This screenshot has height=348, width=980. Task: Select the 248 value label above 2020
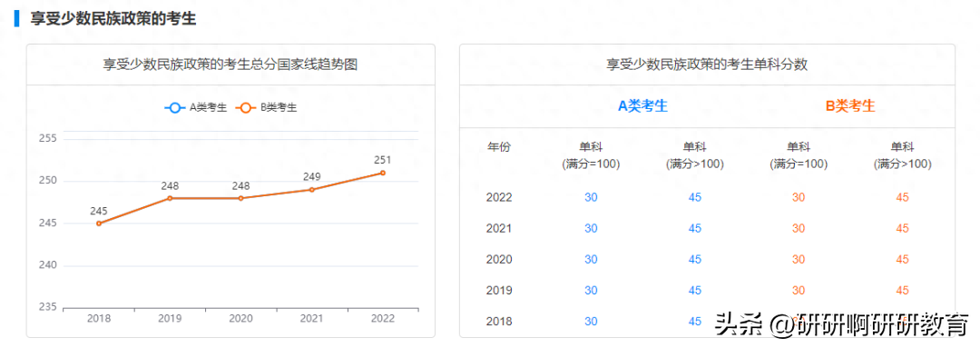pyautogui.click(x=240, y=186)
